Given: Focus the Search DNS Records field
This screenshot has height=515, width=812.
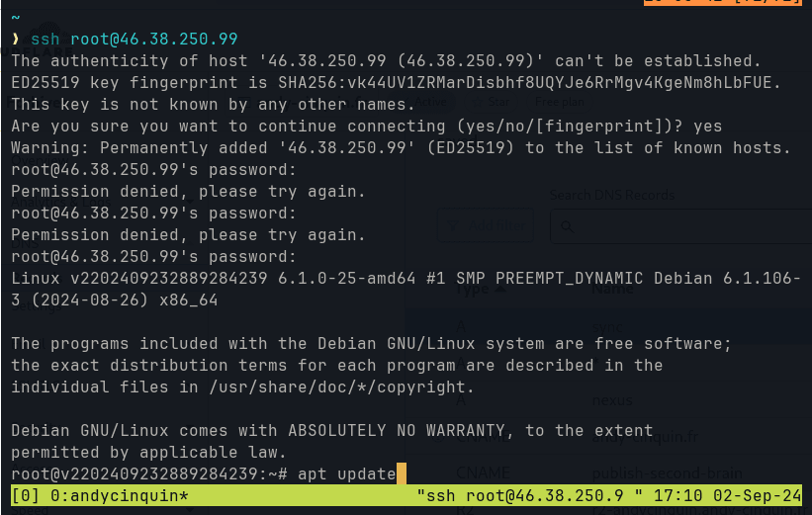Looking at the screenshot, I should coord(682,226).
